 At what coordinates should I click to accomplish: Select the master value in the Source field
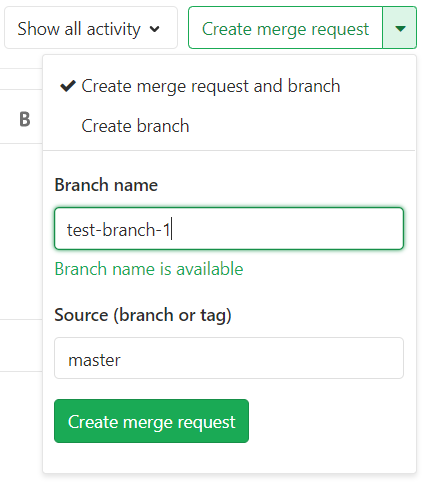(x=94, y=360)
